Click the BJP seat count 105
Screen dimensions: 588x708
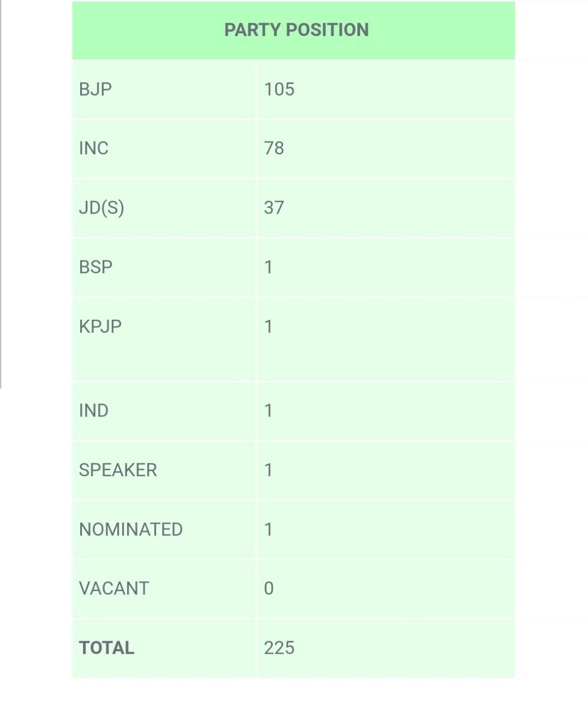click(x=279, y=89)
